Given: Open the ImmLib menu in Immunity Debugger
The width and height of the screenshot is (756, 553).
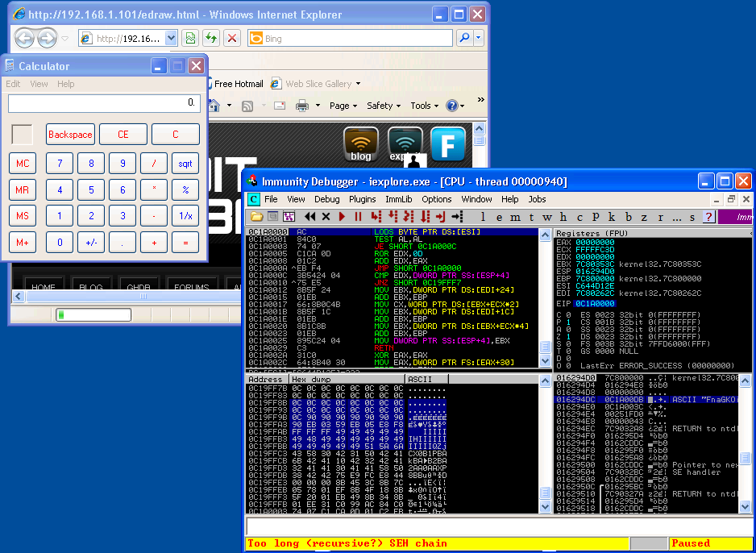Looking at the screenshot, I should point(399,199).
